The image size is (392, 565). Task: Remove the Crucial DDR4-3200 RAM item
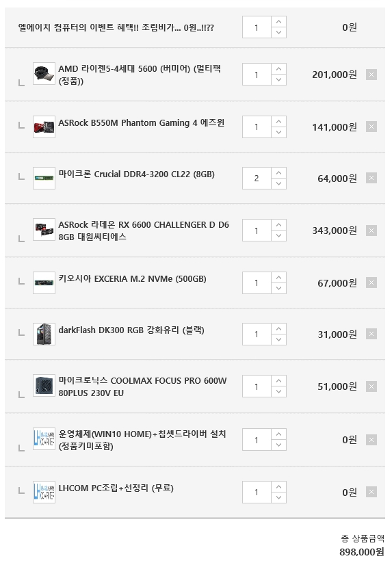(x=371, y=178)
